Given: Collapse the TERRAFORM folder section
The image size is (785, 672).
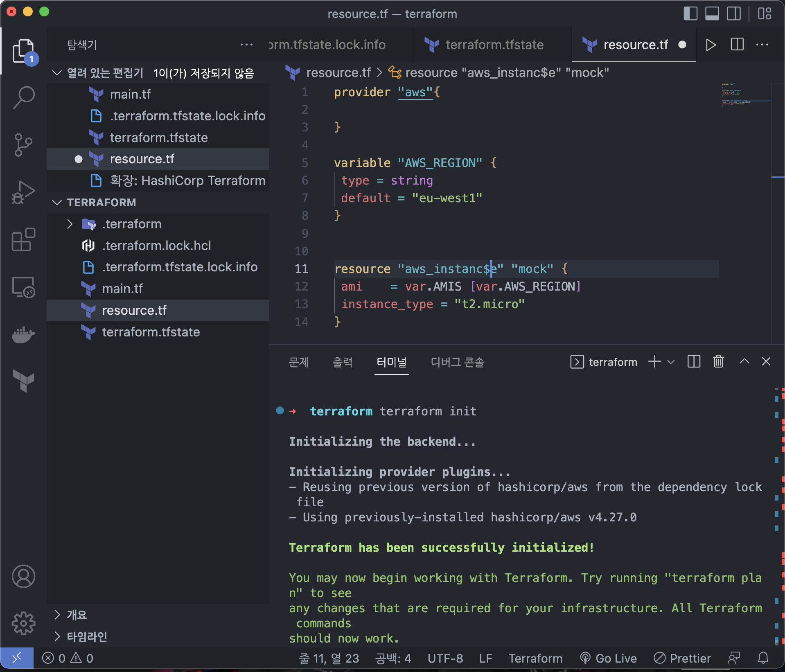Looking at the screenshot, I should (57, 202).
